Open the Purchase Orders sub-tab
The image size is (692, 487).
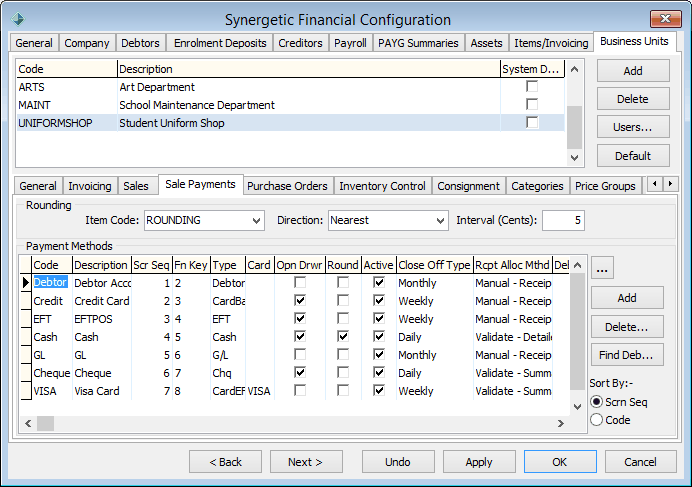point(287,186)
